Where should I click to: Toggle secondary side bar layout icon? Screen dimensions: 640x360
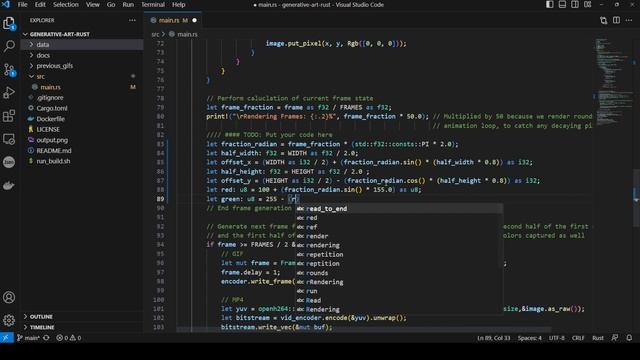click(x=575, y=4)
